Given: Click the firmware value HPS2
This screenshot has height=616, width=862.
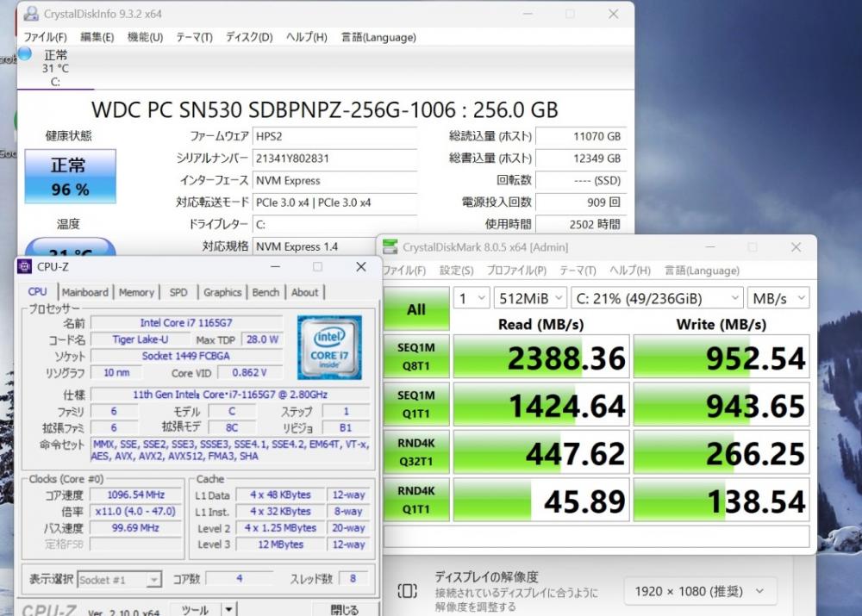Looking at the screenshot, I should (334, 136).
